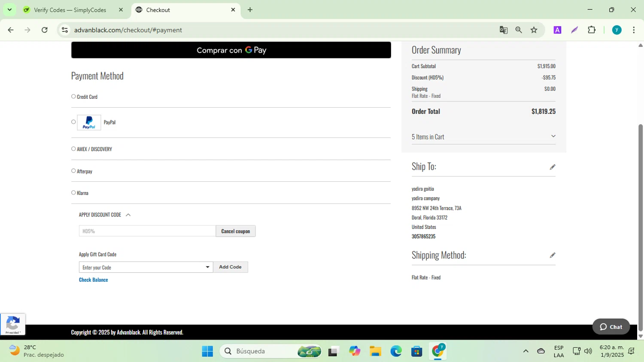The width and height of the screenshot is (644, 362).
Task: Open the Extensions puzzle icon
Action: click(592, 30)
